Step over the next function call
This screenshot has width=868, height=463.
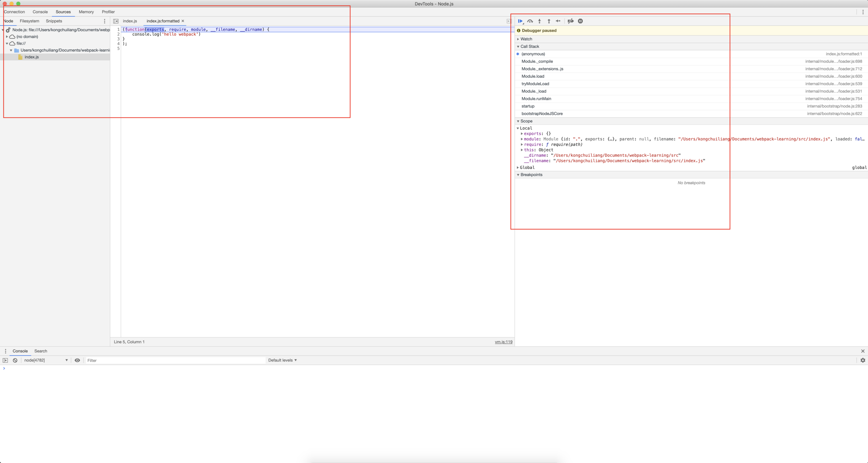[530, 21]
